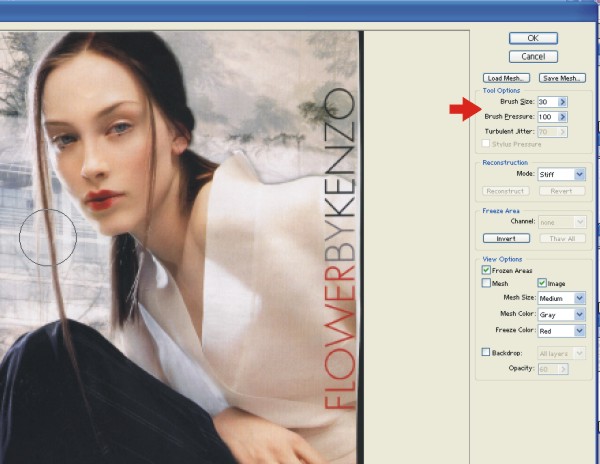600x464 pixels.
Task: Click the Invert button in Freeze Area
Action: click(x=506, y=238)
